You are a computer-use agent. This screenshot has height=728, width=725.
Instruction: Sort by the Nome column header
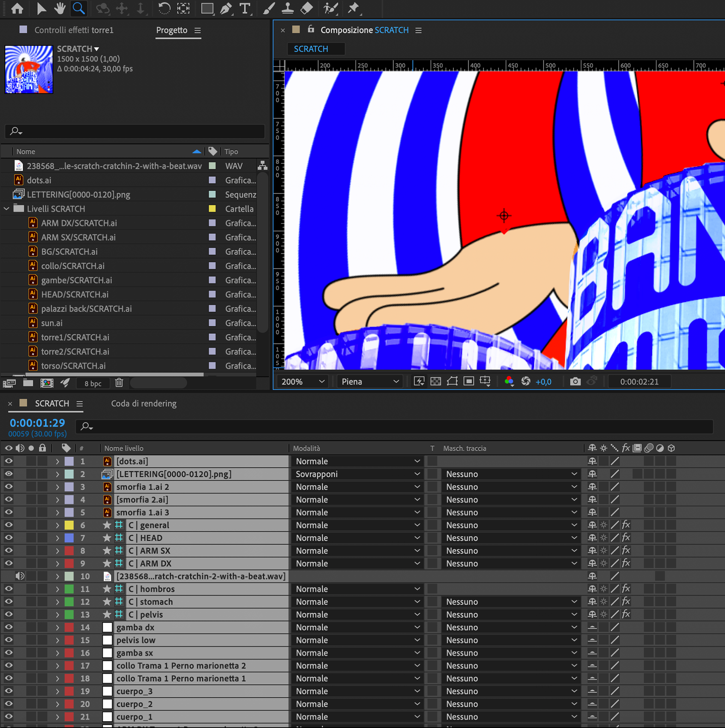click(x=26, y=151)
